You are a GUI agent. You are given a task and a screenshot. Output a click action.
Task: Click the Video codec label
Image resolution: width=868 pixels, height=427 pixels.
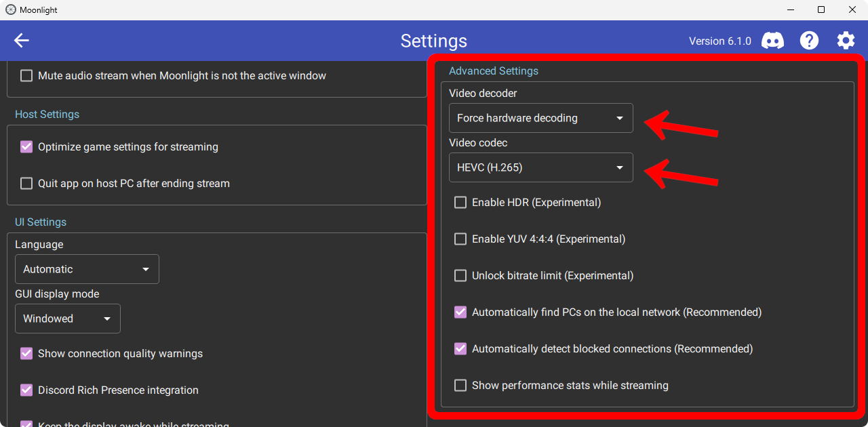tap(478, 143)
